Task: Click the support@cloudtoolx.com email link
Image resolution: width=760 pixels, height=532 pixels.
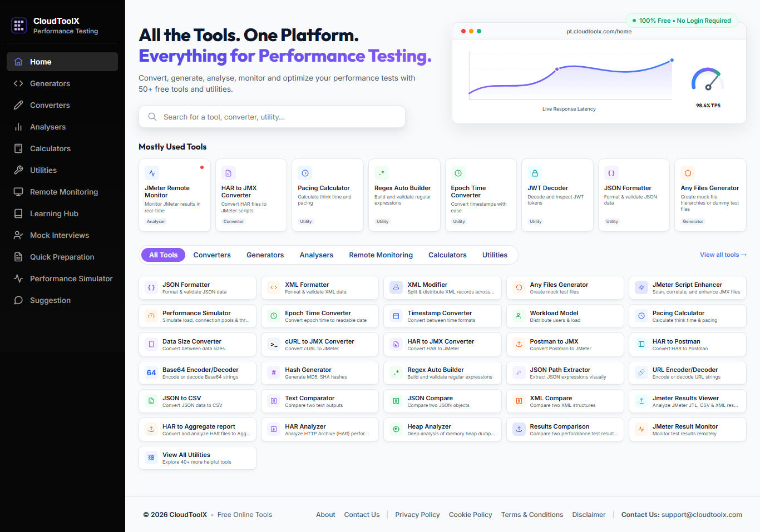Action: click(x=702, y=515)
